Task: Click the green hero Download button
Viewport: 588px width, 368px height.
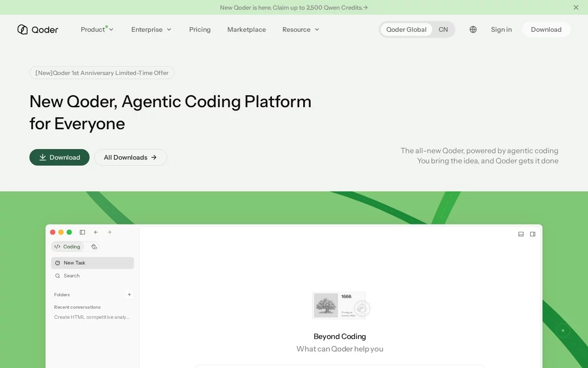Action: tap(59, 157)
